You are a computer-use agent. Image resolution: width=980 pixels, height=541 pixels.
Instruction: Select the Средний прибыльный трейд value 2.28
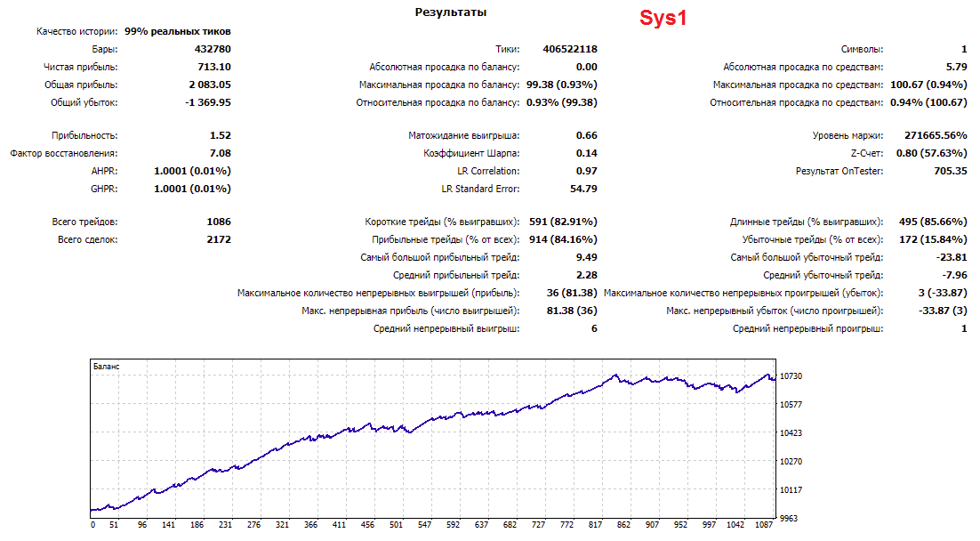tap(587, 275)
